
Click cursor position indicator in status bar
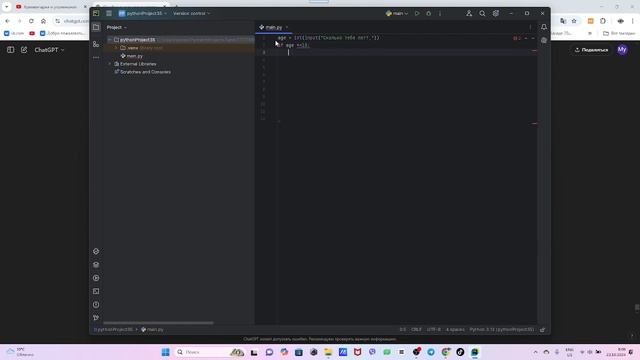tap(403, 329)
